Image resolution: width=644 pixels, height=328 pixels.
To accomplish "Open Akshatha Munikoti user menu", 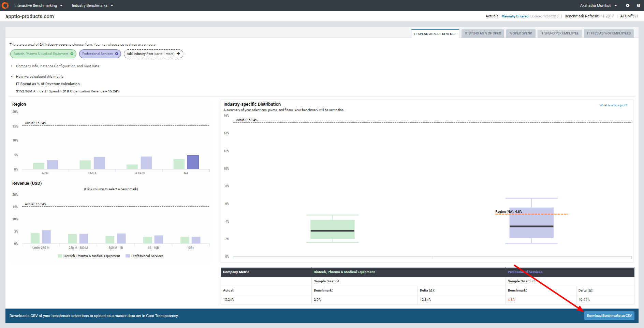I will click(599, 5).
